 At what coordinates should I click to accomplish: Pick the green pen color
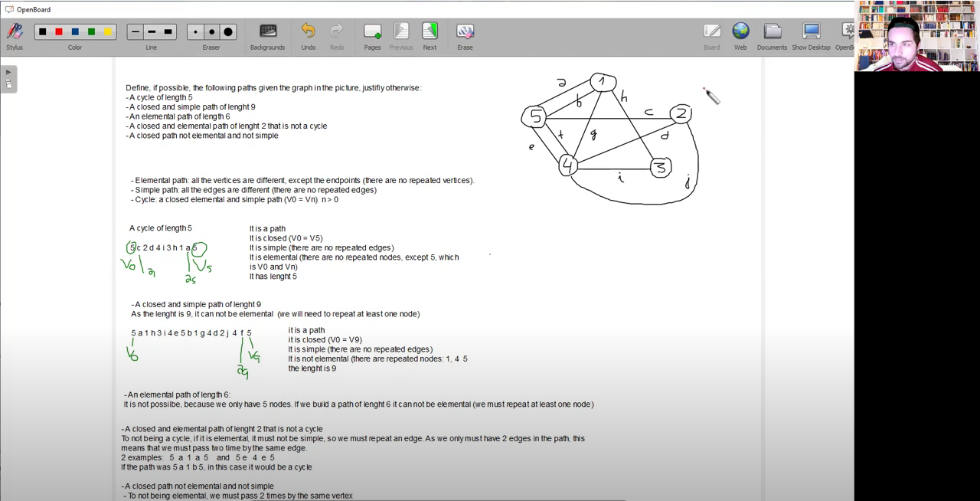pos(91,31)
